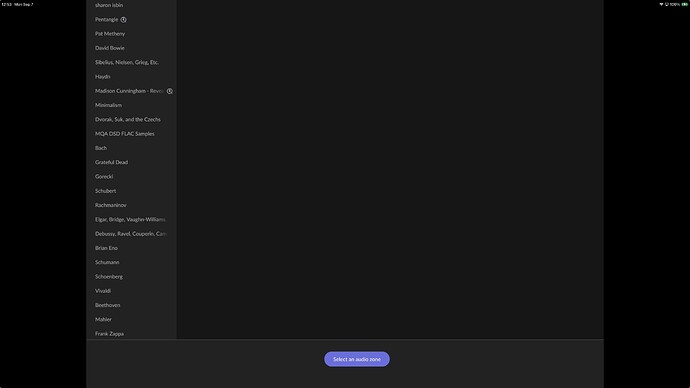
Task: Click the Select an audio zone button
Action: pos(357,359)
